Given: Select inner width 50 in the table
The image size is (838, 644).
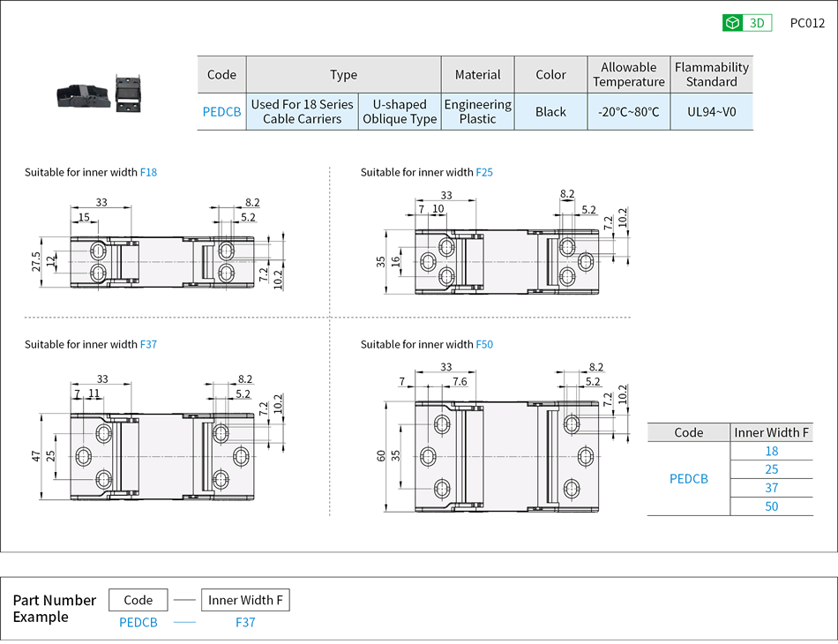Looking at the screenshot, I should click(x=771, y=506).
